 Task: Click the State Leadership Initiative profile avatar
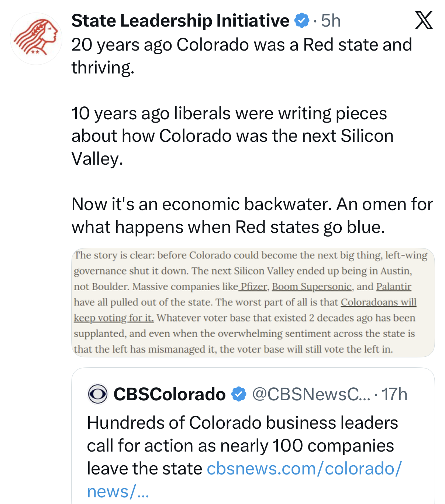tap(36, 39)
